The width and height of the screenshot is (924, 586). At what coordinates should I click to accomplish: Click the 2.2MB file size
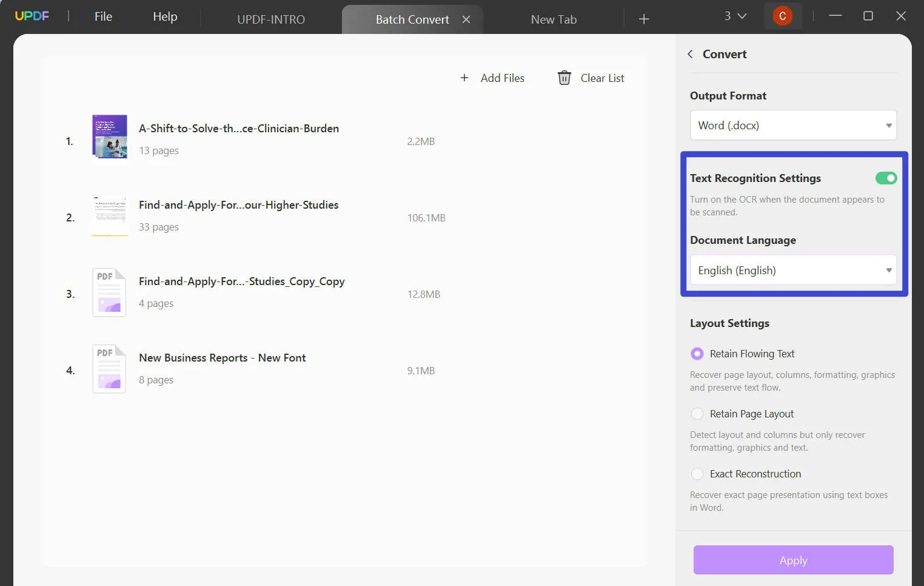(421, 141)
